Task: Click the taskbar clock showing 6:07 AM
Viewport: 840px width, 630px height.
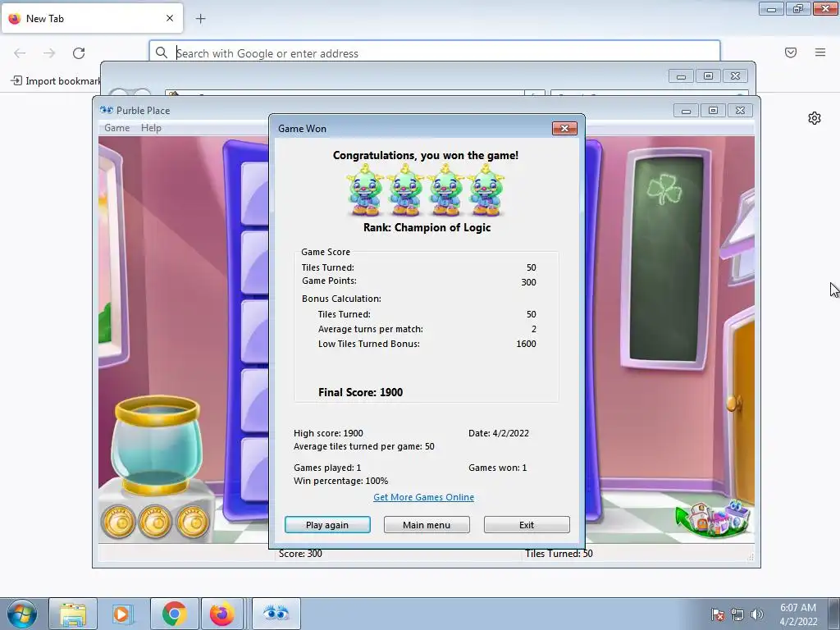Action: [x=798, y=614]
